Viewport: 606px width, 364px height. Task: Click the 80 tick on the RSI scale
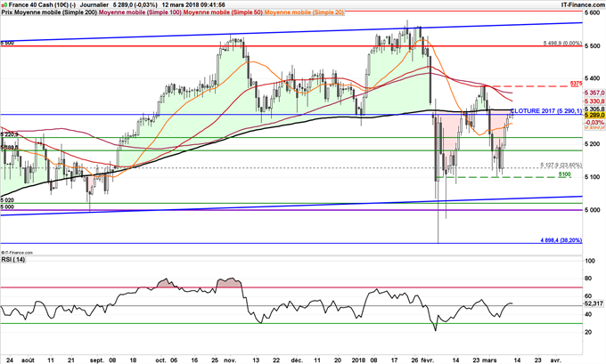588,279
